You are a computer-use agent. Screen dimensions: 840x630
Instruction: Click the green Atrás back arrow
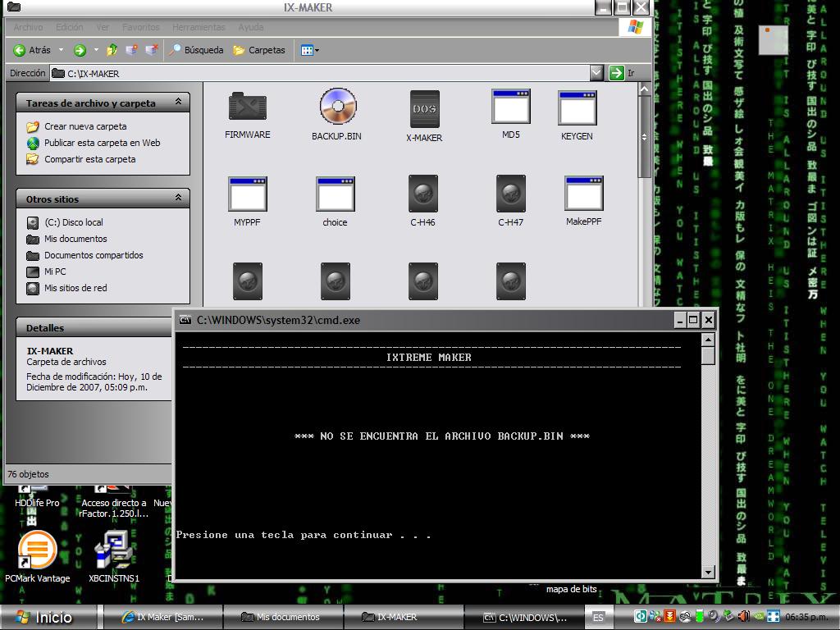[x=20, y=50]
